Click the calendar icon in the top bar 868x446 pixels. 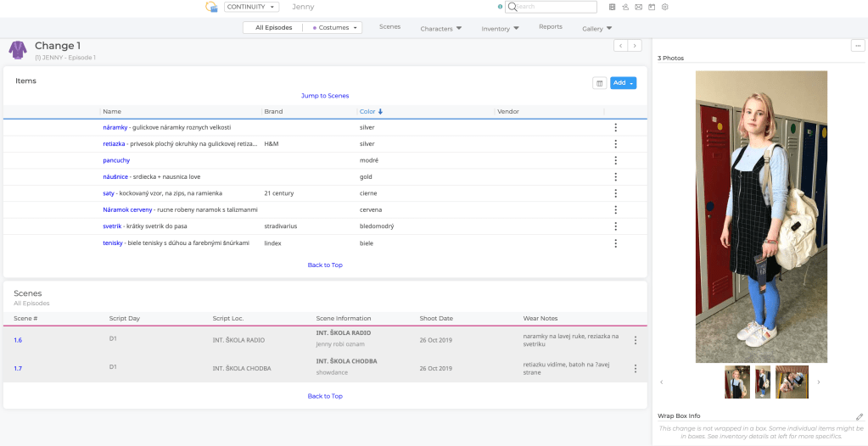[652, 7]
